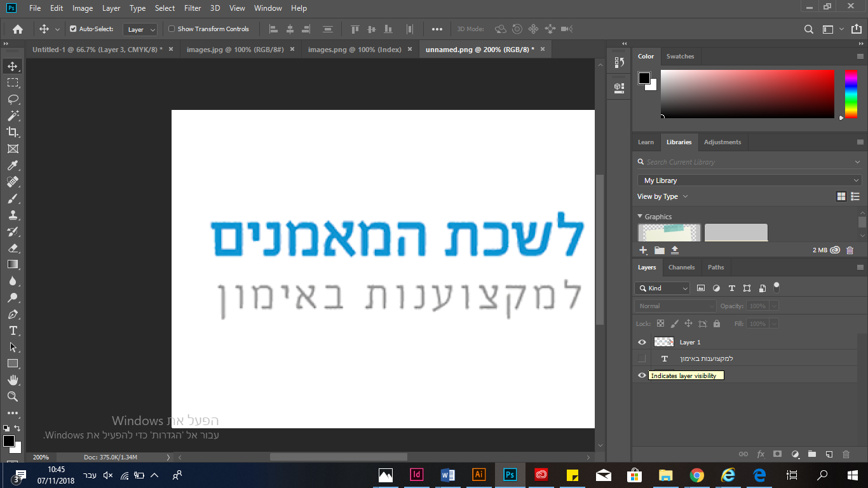Select the Lasso tool

tap(13, 99)
